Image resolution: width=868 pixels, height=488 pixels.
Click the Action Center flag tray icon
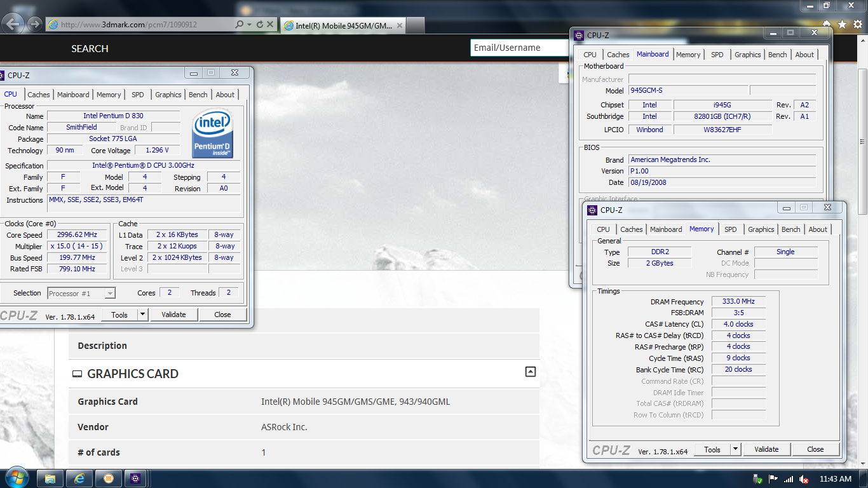[773, 479]
